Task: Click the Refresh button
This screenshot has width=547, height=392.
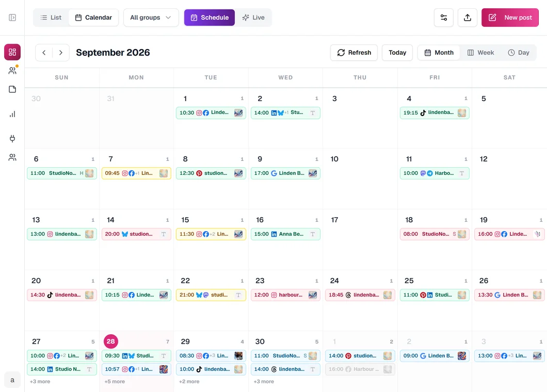Action: [x=354, y=53]
